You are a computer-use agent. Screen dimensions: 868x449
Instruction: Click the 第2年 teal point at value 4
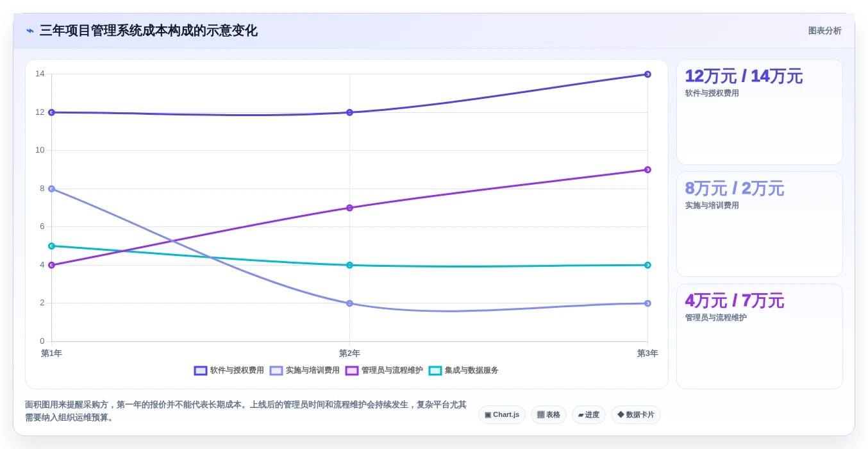(x=349, y=265)
